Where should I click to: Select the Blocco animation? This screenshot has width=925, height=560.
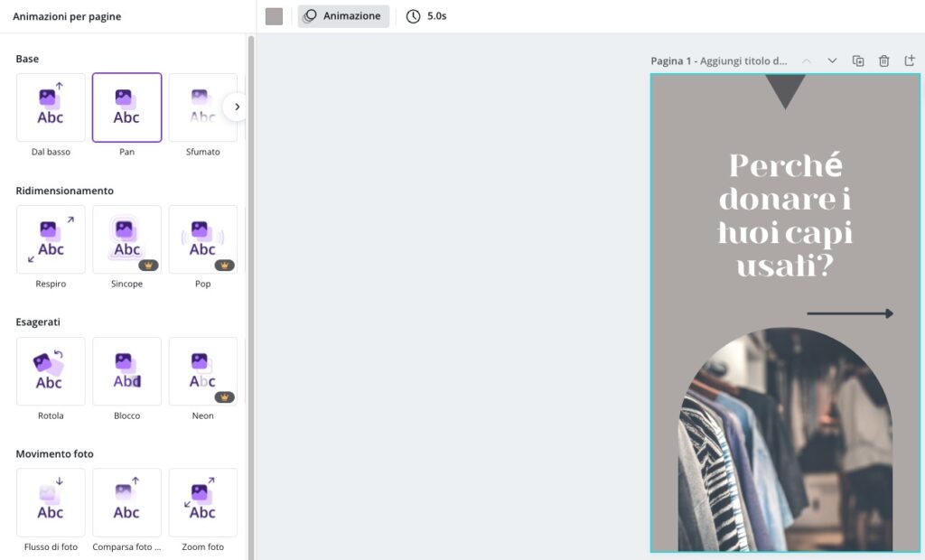click(x=126, y=371)
